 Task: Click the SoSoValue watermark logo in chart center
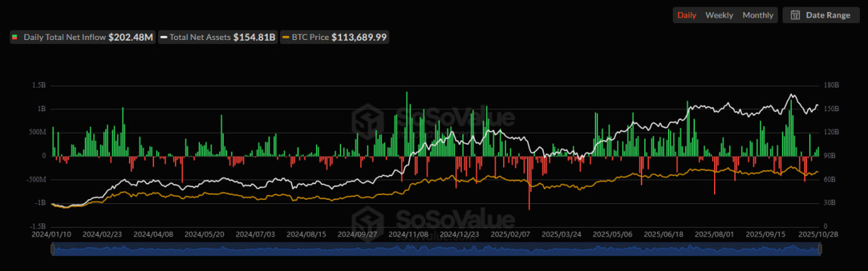(366, 121)
